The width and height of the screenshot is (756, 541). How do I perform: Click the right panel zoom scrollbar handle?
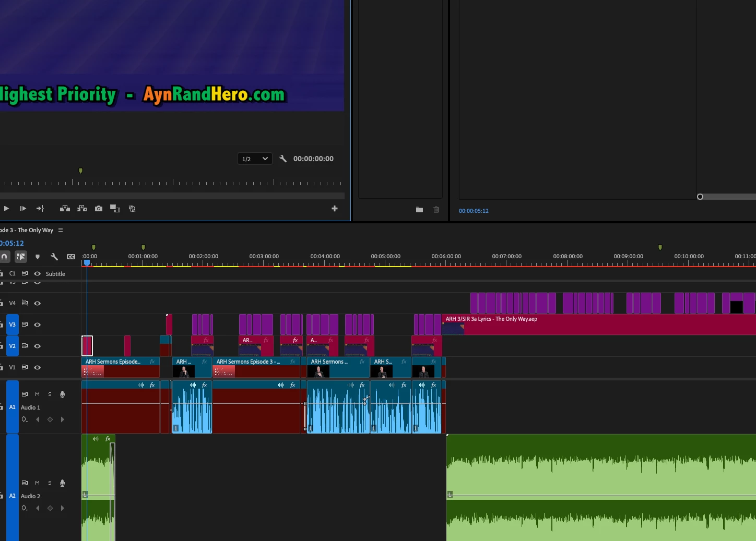coord(700,197)
